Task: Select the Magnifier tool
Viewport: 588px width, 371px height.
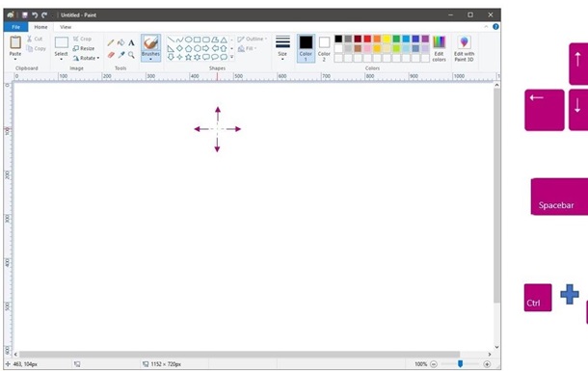Action: tap(131, 55)
